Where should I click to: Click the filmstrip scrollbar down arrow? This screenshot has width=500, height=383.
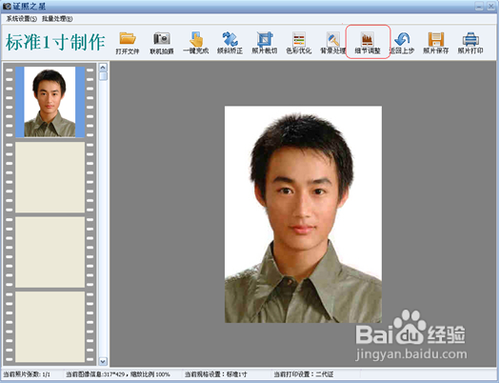pyautogui.click(x=103, y=361)
